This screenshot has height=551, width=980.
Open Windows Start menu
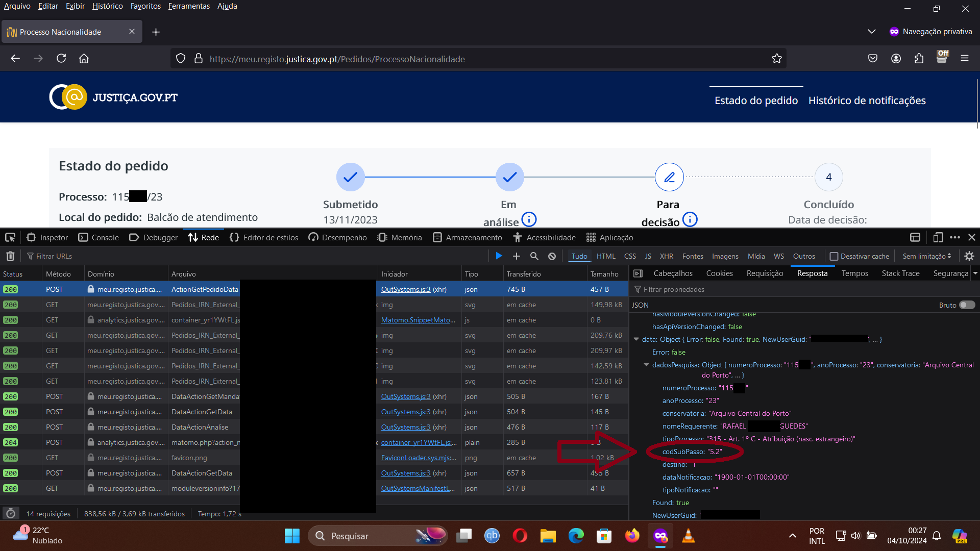[x=292, y=536]
